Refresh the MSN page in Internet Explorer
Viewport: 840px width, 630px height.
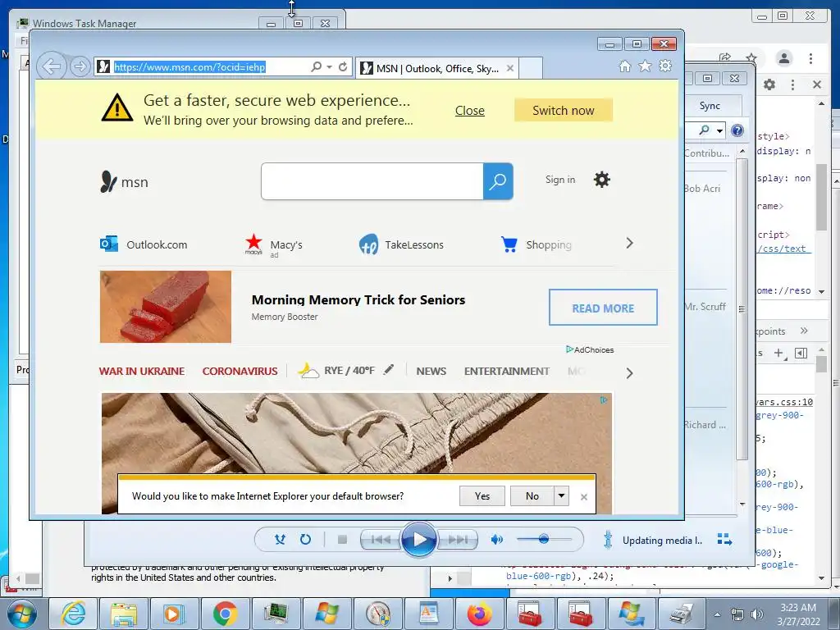343,67
